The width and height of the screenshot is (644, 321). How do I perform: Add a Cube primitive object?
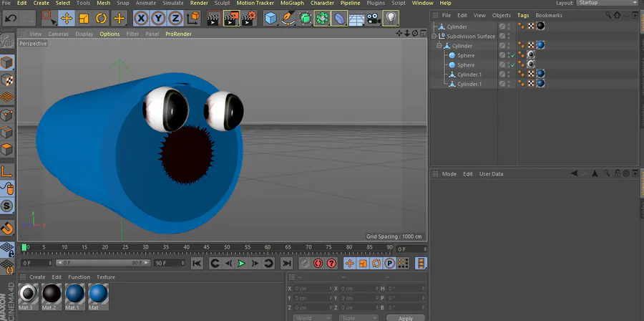coord(270,18)
